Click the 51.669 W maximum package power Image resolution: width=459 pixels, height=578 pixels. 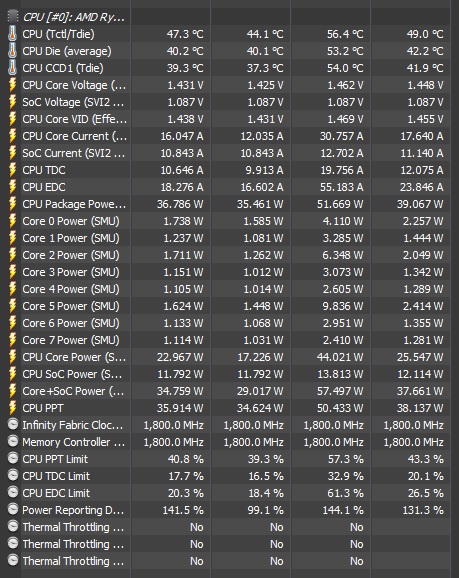click(x=340, y=204)
